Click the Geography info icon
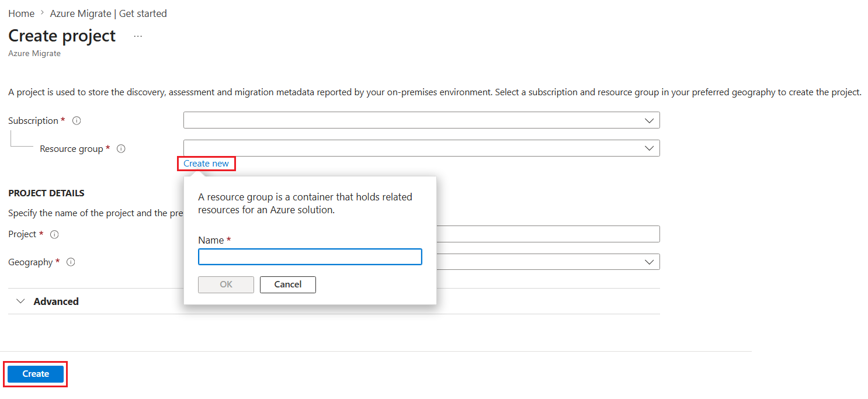 pos(71,262)
